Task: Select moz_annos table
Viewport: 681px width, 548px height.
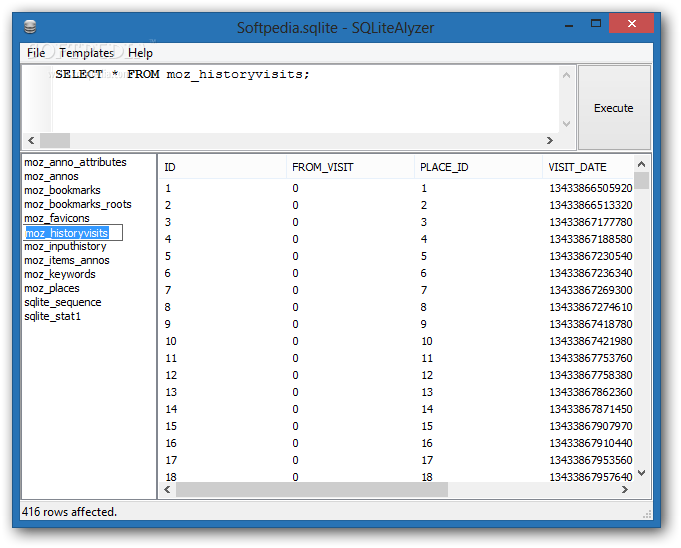Action: 51,176
